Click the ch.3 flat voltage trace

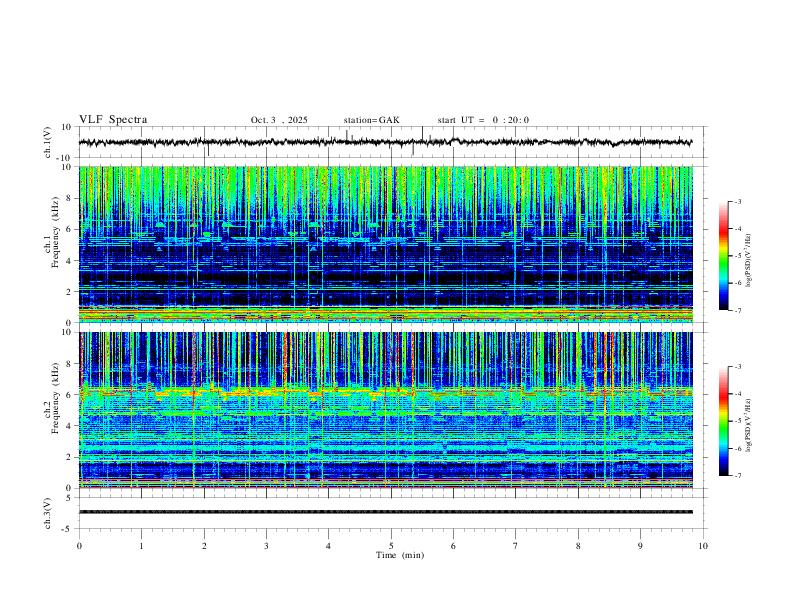(385, 512)
